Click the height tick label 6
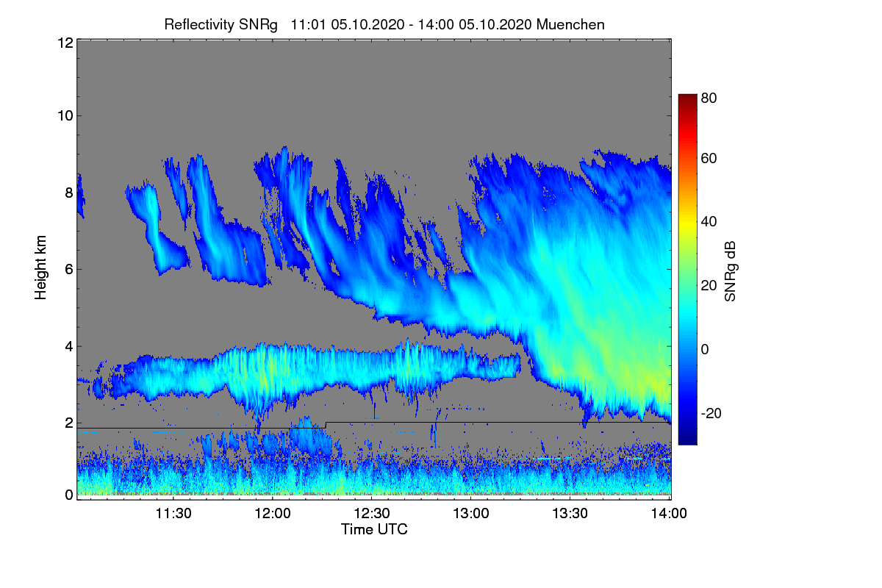 coord(69,269)
